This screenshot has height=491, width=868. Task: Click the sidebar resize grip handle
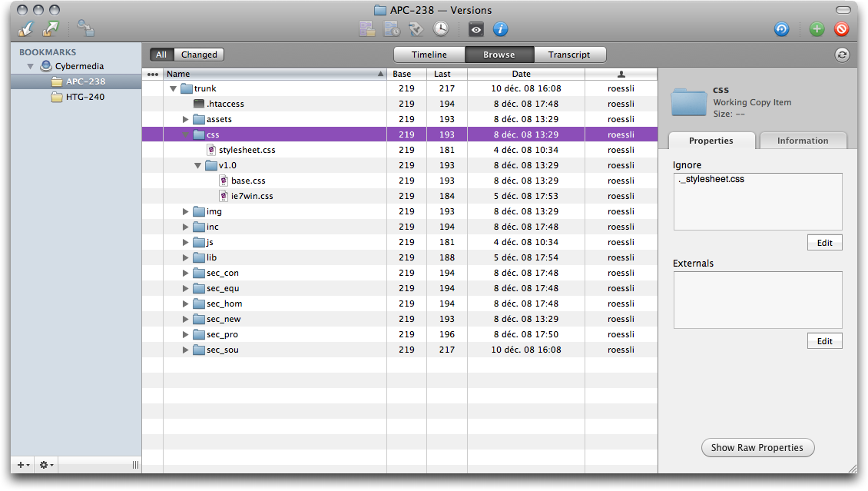coord(136,465)
